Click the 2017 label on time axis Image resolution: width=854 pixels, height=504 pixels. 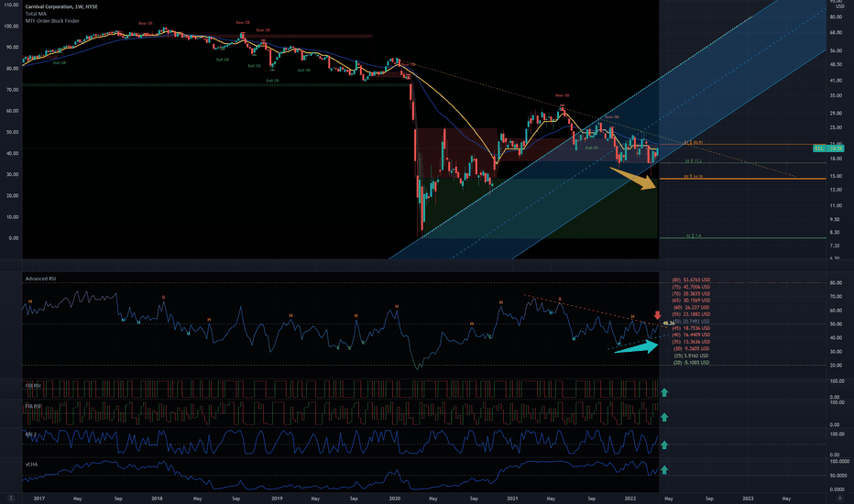coord(38,499)
